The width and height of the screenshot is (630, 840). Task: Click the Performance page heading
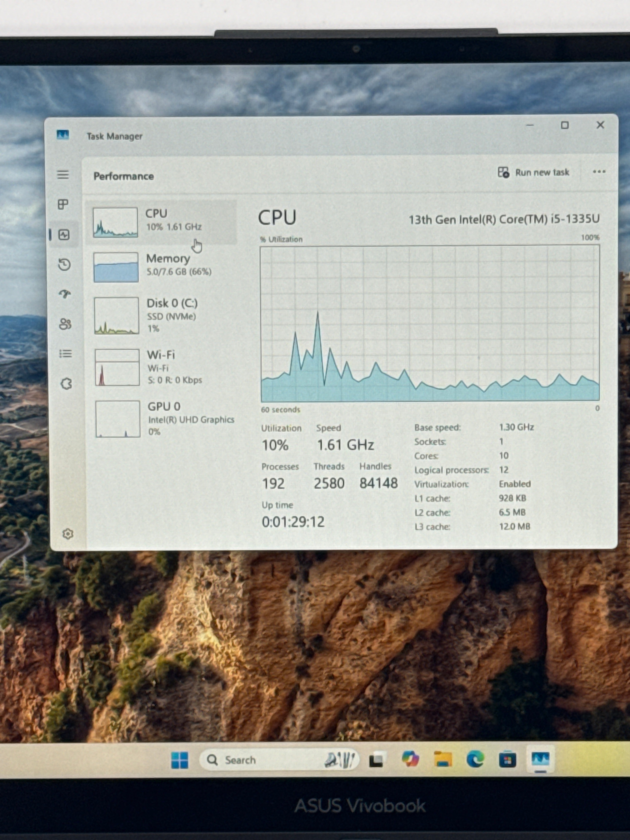pos(124,176)
